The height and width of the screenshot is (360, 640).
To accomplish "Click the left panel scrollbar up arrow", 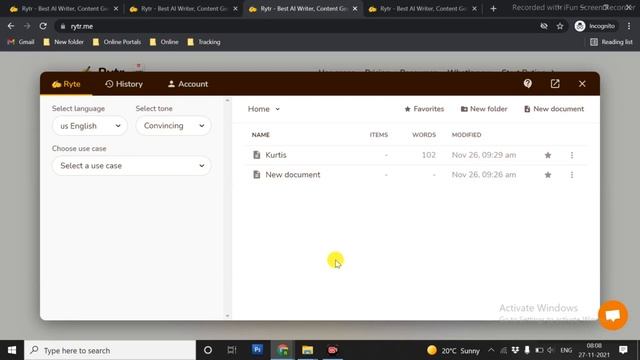I will coord(227,100).
